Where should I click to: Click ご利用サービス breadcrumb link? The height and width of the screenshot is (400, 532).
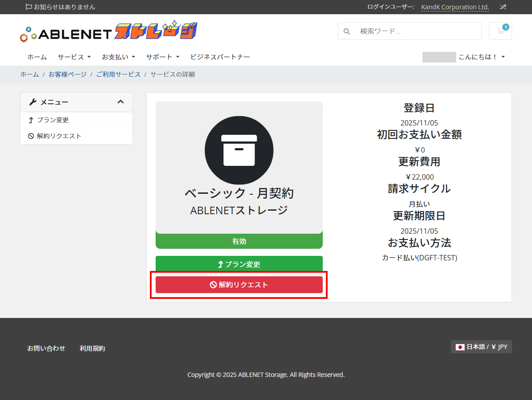118,75
